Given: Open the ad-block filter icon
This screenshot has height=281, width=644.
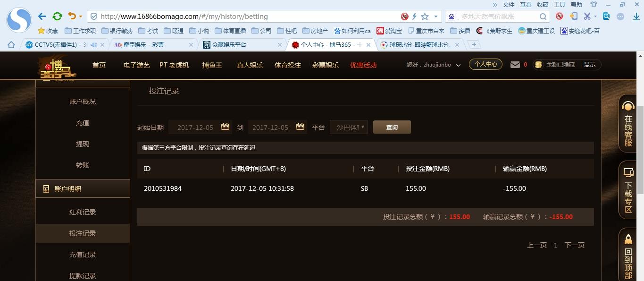Looking at the screenshot, I should (559, 16).
